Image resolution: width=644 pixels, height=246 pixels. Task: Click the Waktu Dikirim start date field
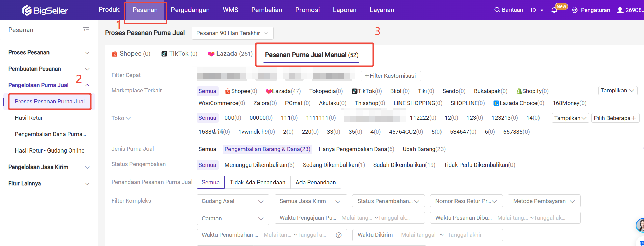pos(418,235)
